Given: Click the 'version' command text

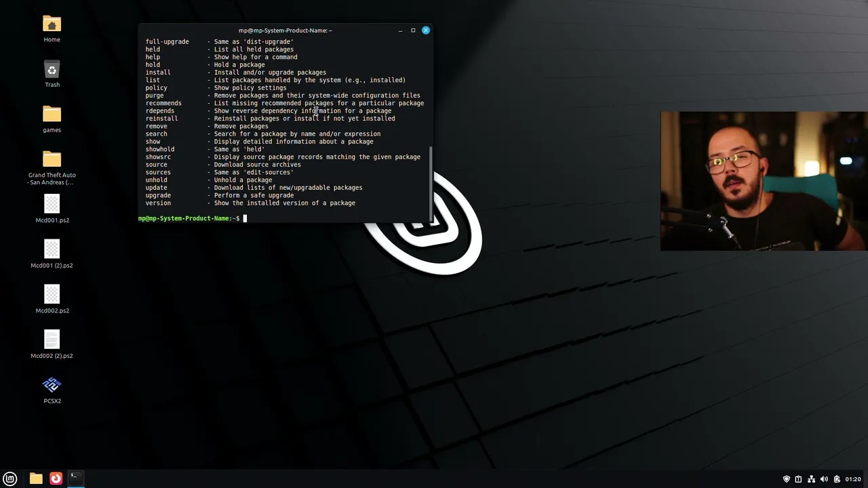Looking at the screenshot, I should pos(158,203).
